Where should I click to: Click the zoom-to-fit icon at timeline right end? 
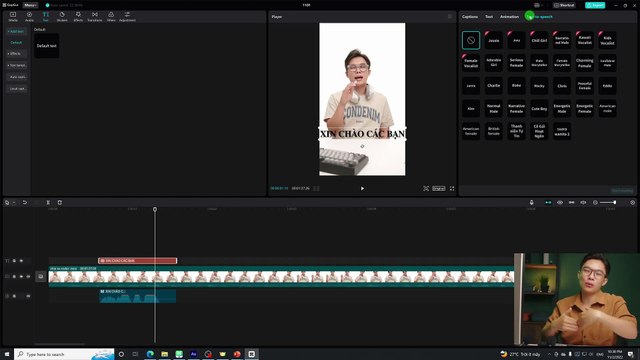pos(633,202)
